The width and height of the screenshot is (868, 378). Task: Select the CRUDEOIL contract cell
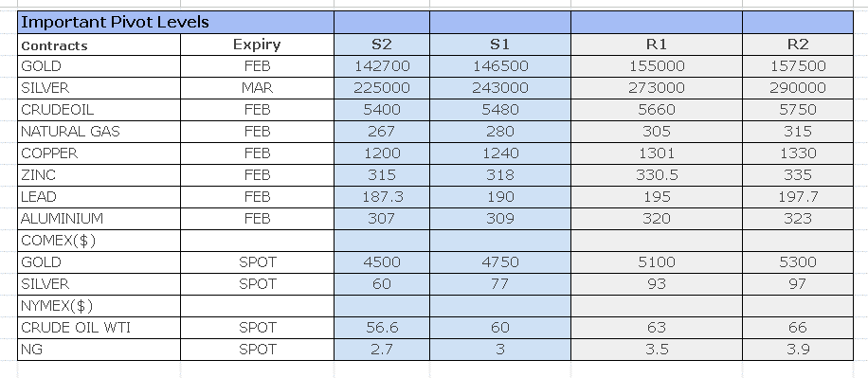[99, 110]
